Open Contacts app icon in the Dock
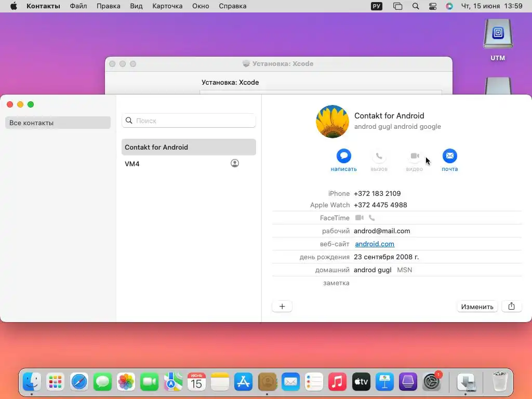The image size is (532, 399). 267,382
